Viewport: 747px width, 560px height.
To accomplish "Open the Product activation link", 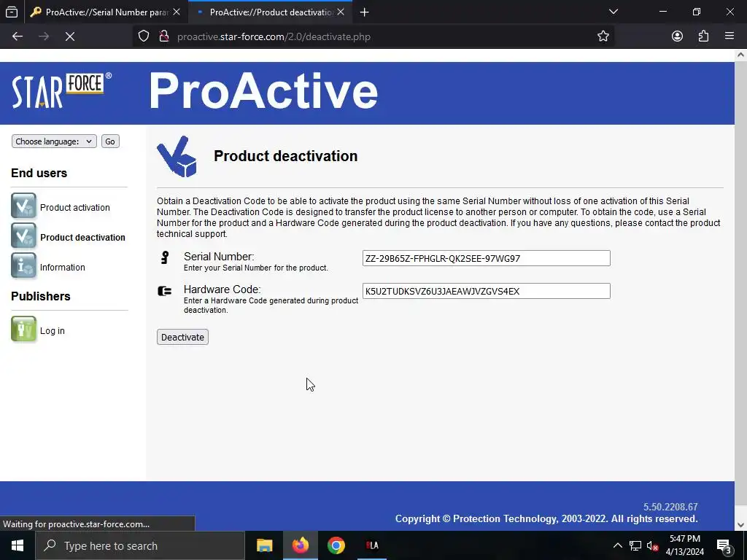I will [x=75, y=208].
